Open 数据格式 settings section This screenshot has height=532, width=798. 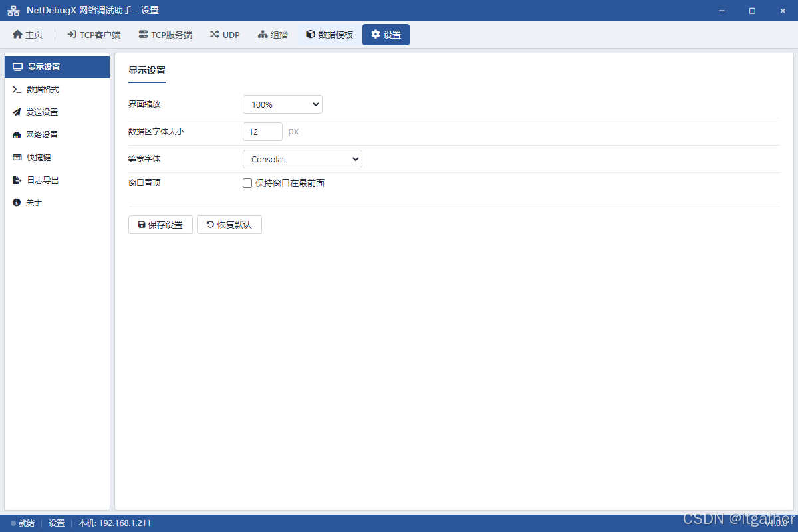pyautogui.click(x=57, y=90)
